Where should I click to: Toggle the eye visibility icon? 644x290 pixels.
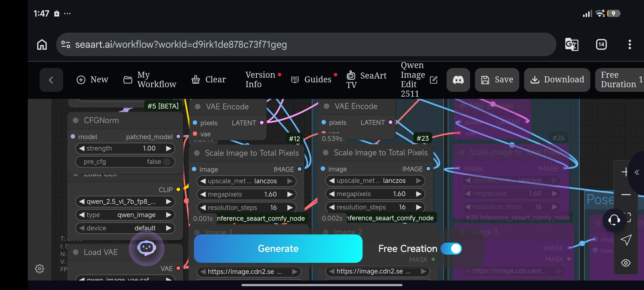pyautogui.click(x=626, y=263)
